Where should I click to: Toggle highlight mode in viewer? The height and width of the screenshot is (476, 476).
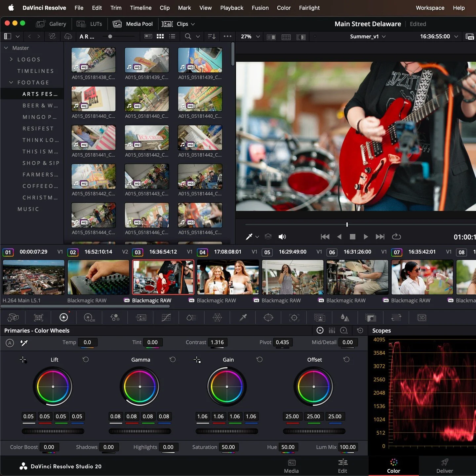301,37
